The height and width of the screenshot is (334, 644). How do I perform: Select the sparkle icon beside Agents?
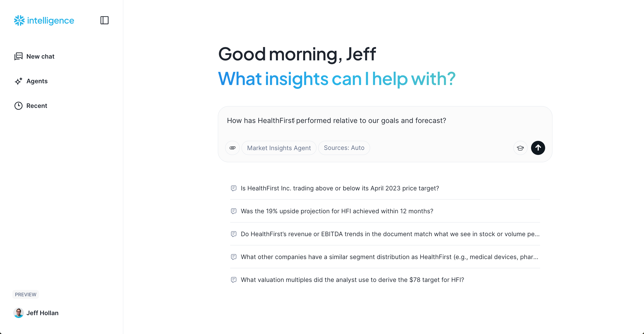click(18, 81)
